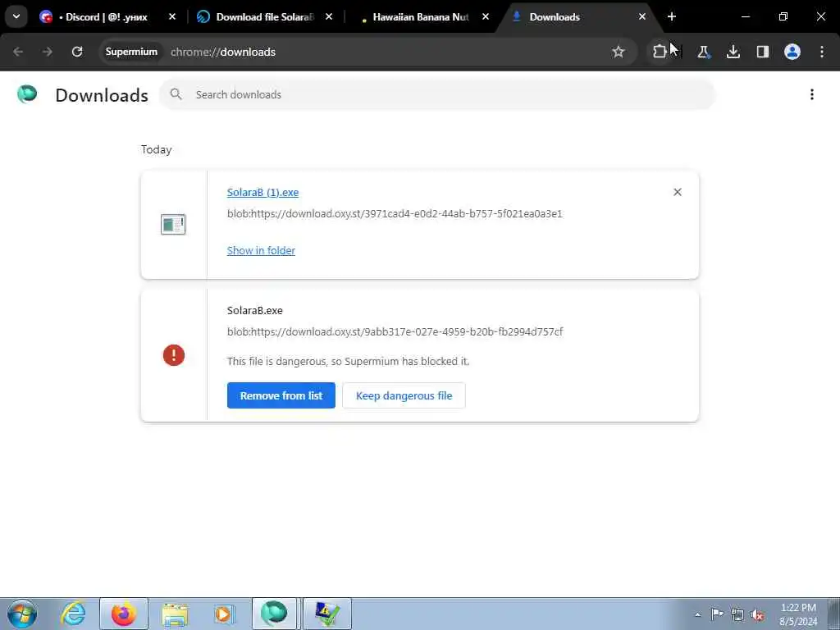840x630 pixels.
Task: Open Firefox from the taskbar
Action: [x=124, y=614]
